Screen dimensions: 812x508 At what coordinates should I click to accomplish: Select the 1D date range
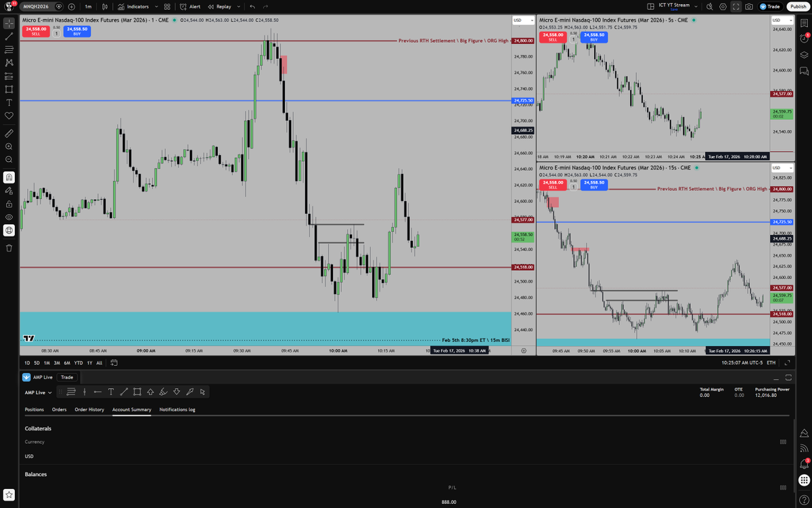tap(27, 363)
